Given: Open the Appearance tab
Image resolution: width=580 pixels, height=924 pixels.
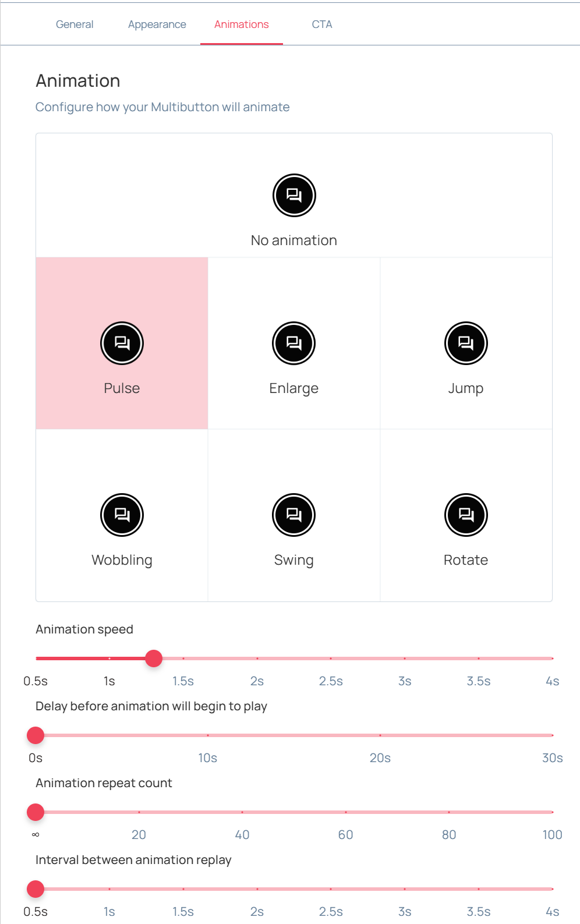Looking at the screenshot, I should click(x=157, y=24).
